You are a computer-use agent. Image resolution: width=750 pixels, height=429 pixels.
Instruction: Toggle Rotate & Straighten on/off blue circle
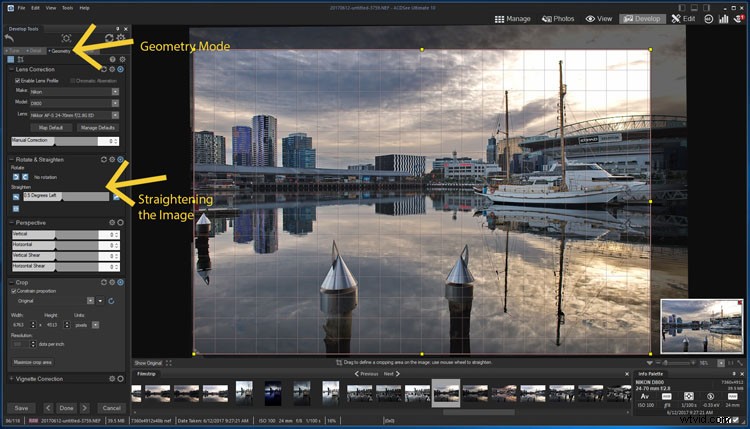pos(121,159)
